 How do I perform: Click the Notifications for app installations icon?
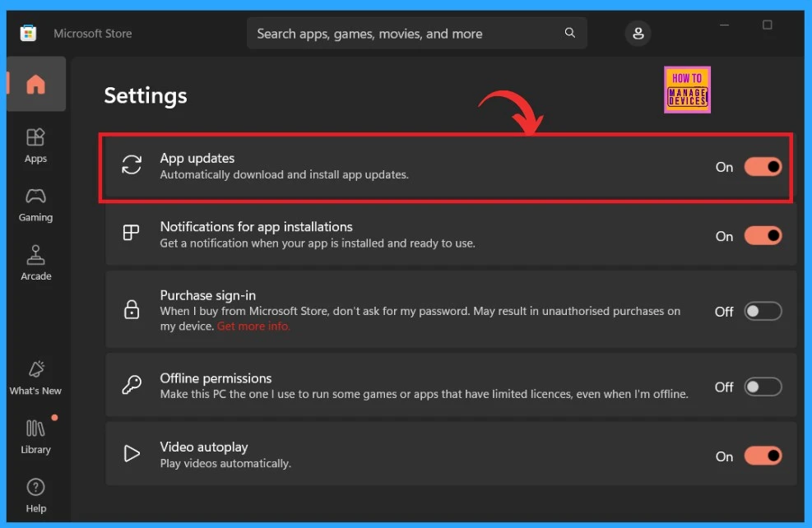click(x=131, y=233)
